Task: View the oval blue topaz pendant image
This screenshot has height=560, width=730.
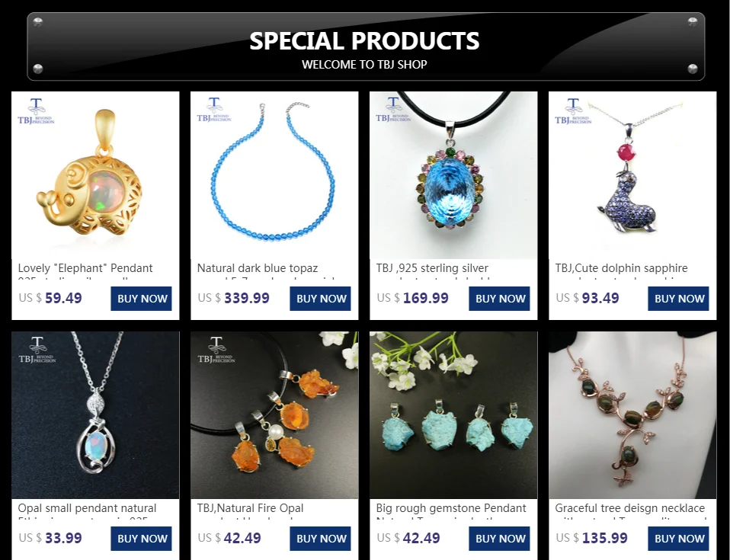Action: click(x=453, y=175)
